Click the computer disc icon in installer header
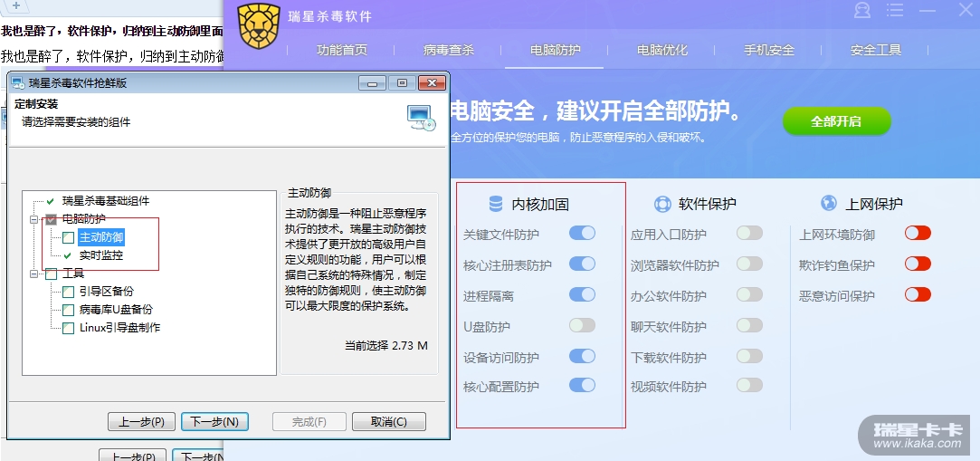 [421, 117]
